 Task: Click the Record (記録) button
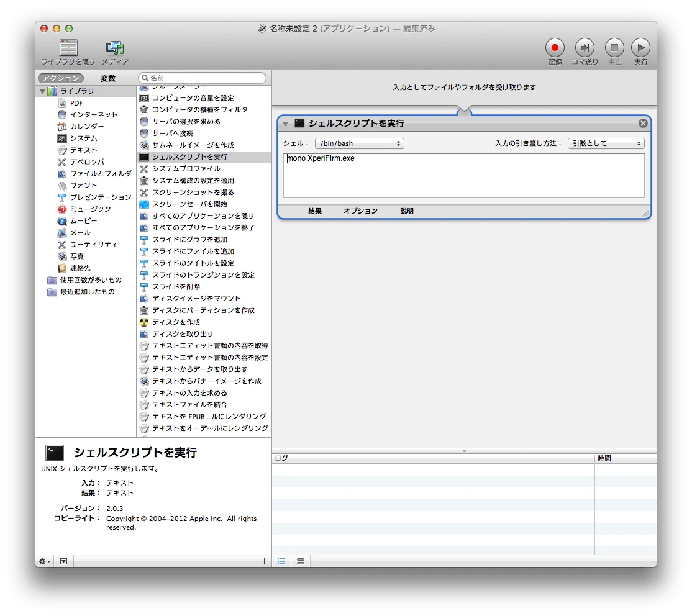click(x=555, y=48)
